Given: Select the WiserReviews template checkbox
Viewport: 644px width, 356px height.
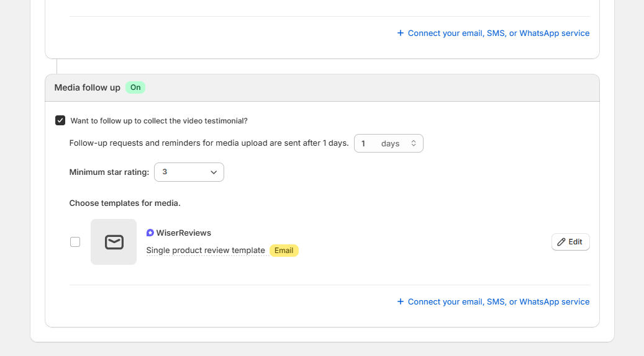Looking at the screenshot, I should click(75, 242).
